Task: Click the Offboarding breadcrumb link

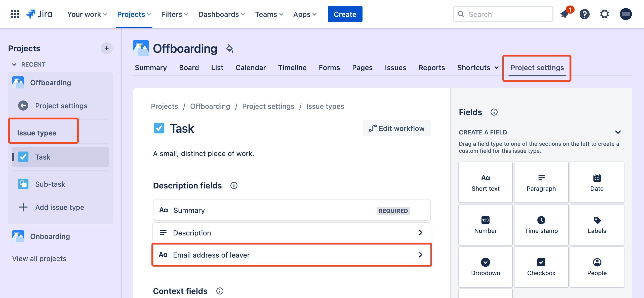Action: tap(210, 106)
